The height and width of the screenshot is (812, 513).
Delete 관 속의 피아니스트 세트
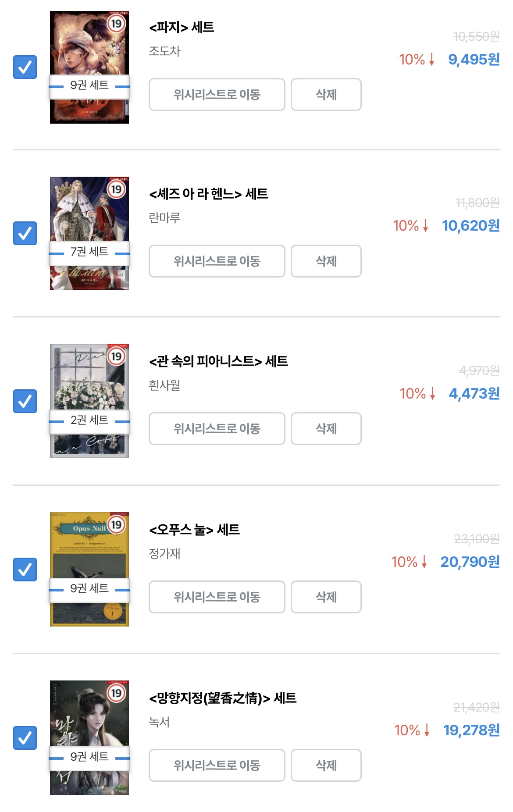click(326, 428)
